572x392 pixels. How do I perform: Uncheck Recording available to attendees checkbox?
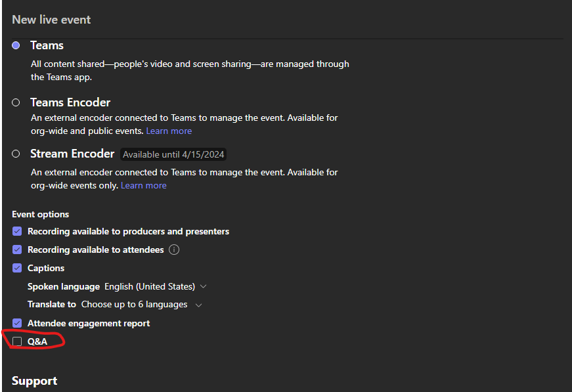(x=17, y=250)
